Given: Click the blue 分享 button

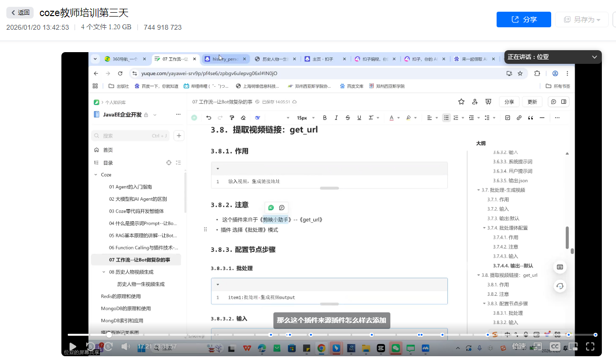Looking at the screenshot, I should pos(523,19).
